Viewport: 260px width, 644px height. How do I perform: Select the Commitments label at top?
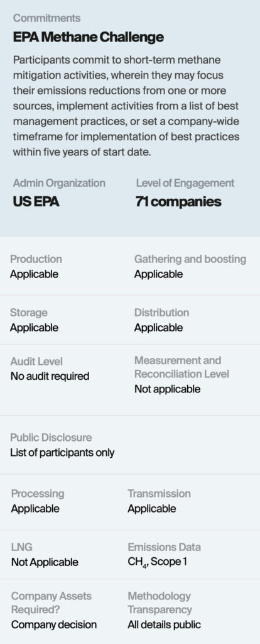click(46, 18)
